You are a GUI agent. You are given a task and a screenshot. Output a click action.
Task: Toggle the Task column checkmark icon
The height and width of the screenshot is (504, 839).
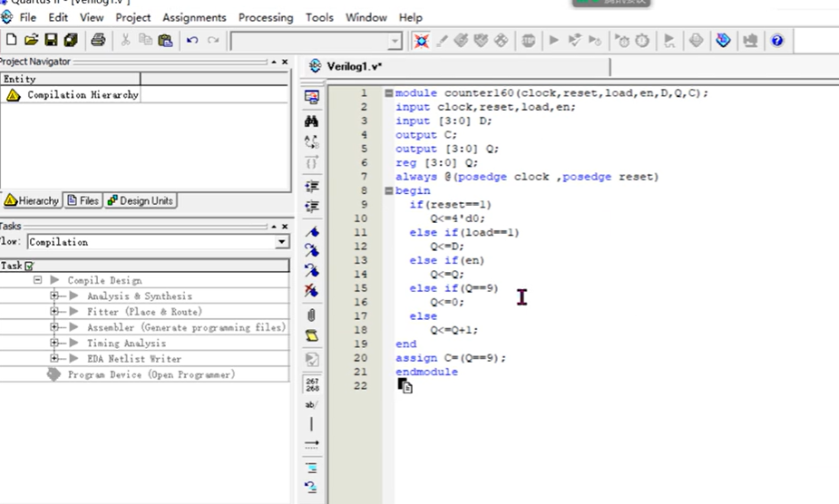point(29,266)
